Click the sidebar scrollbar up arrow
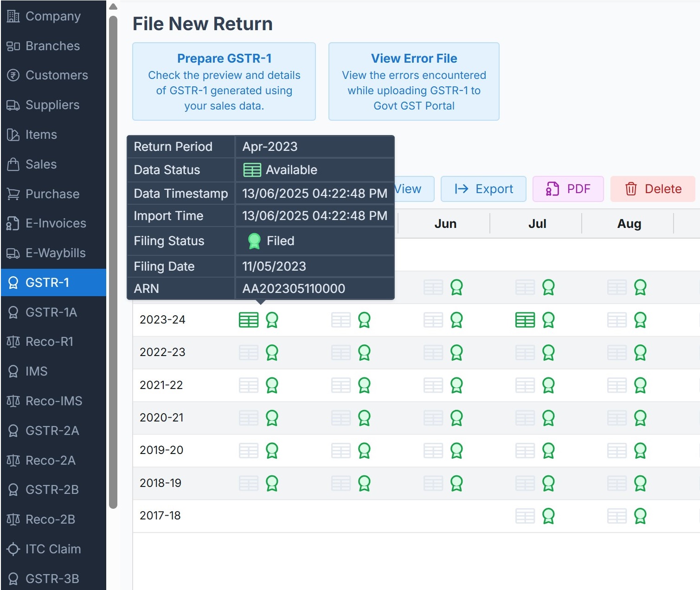 113,6
